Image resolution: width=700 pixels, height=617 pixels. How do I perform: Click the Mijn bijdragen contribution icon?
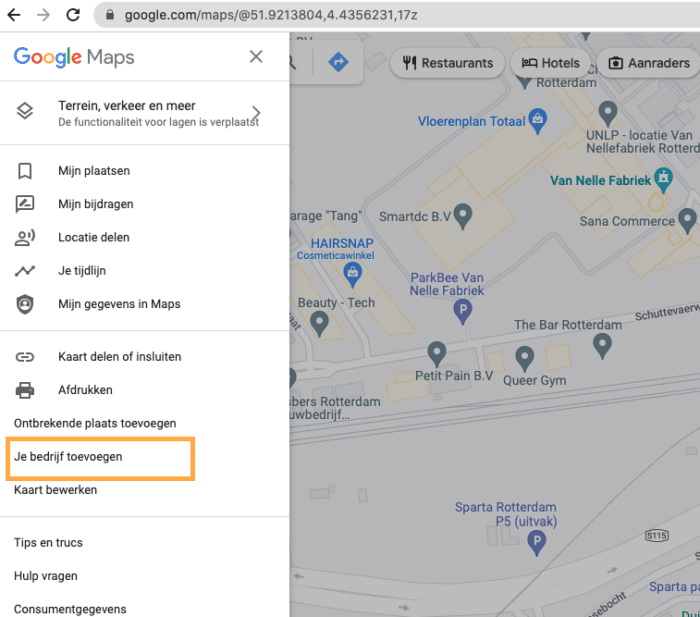25,204
